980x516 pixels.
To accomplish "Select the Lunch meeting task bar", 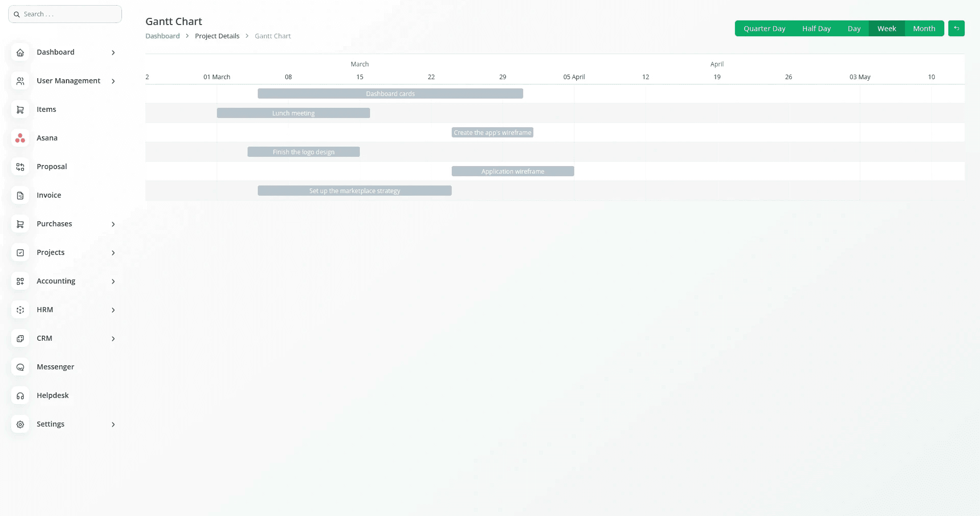I will click(x=293, y=113).
